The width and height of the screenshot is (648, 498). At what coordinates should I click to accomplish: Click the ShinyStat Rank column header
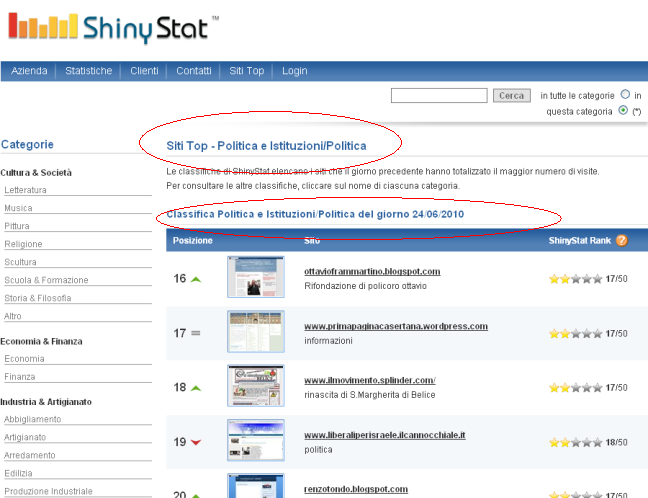(579, 241)
